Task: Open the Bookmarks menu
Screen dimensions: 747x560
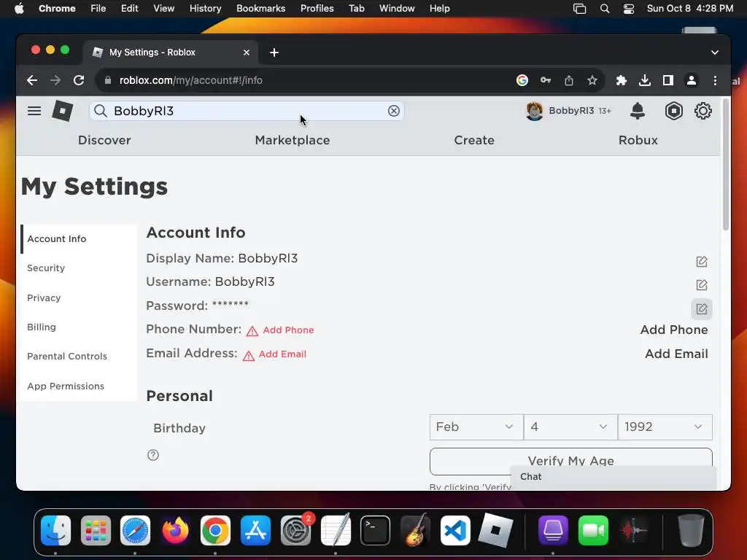Action: pyautogui.click(x=260, y=9)
